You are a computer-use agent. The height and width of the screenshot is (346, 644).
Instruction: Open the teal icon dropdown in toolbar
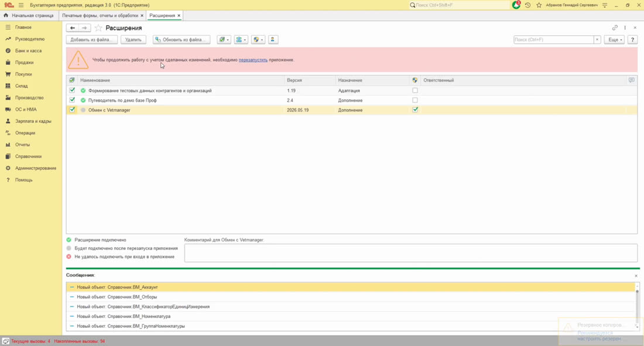[241, 39]
